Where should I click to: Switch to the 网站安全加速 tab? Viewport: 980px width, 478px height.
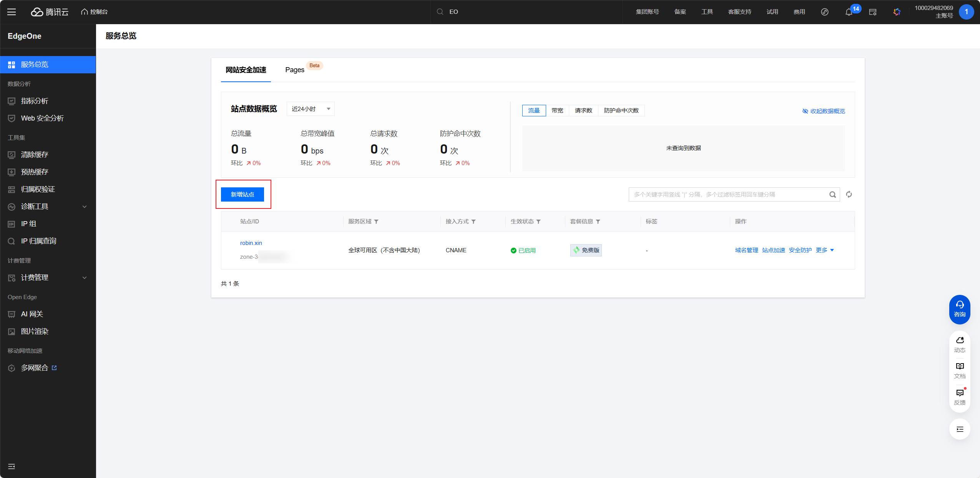[x=246, y=70]
